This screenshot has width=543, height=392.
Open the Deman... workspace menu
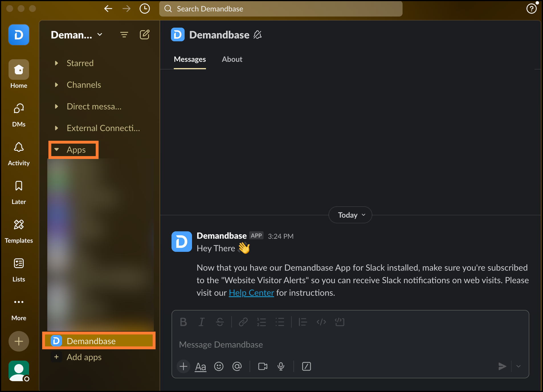coord(76,35)
